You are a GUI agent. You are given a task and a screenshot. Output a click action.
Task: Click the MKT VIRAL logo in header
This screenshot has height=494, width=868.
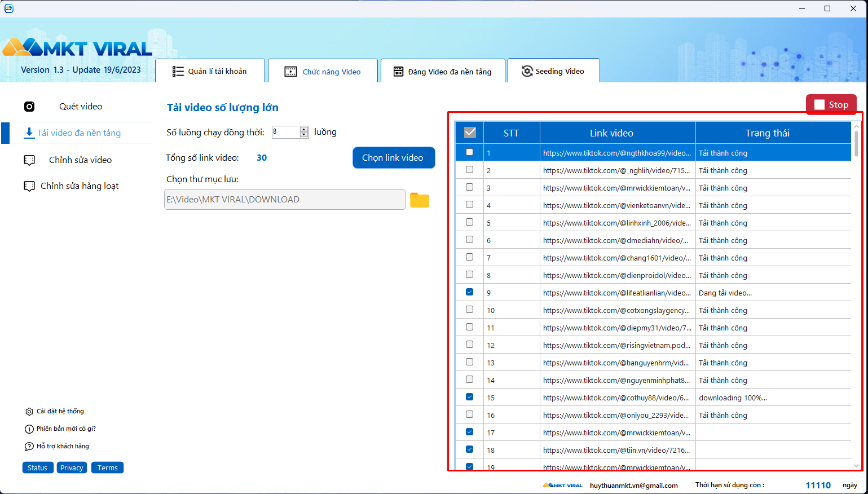click(x=77, y=48)
